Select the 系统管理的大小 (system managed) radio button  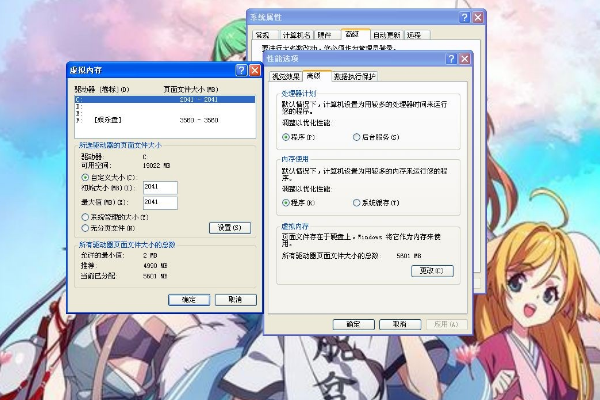[85, 217]
